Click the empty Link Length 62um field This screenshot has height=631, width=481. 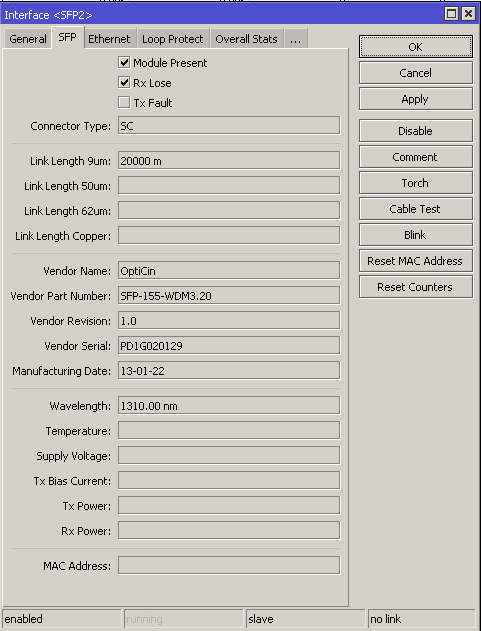point(229,210)
